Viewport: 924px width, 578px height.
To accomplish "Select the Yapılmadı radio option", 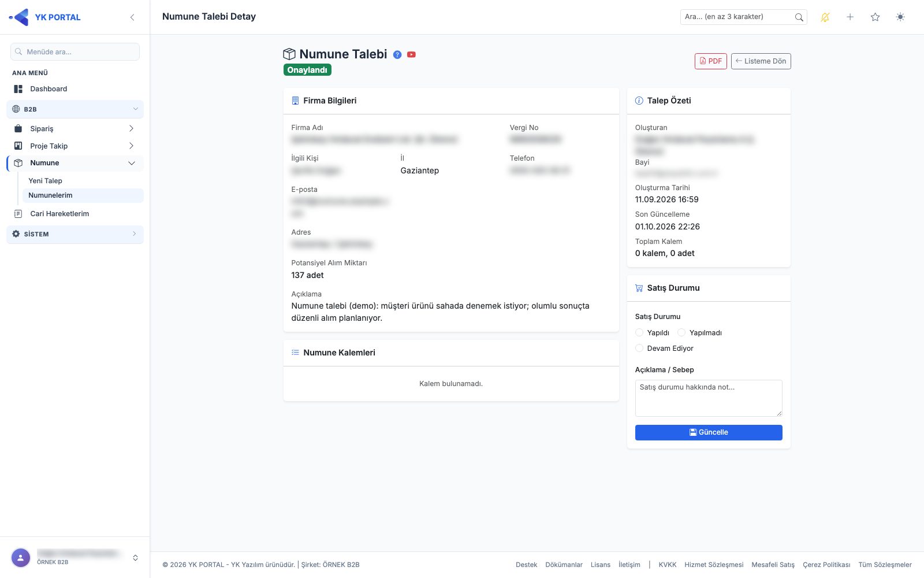I will point(681,332).
